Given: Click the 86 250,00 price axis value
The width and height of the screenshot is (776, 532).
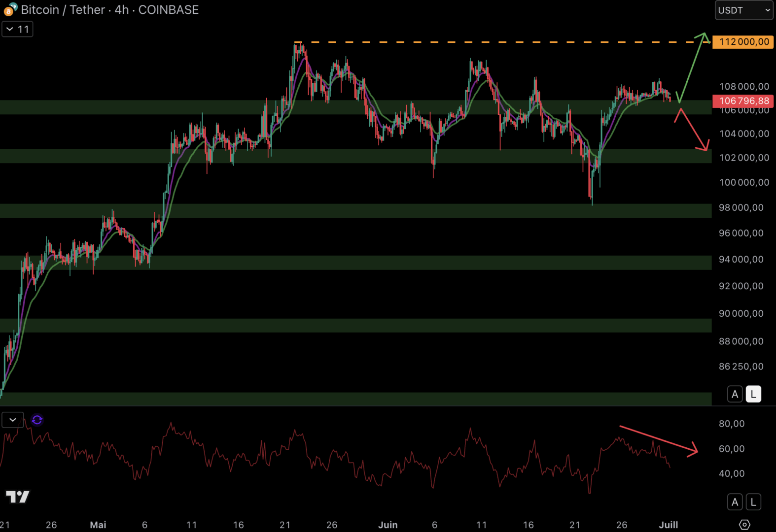Looking at the screenshot, I should tap(741, 366).
